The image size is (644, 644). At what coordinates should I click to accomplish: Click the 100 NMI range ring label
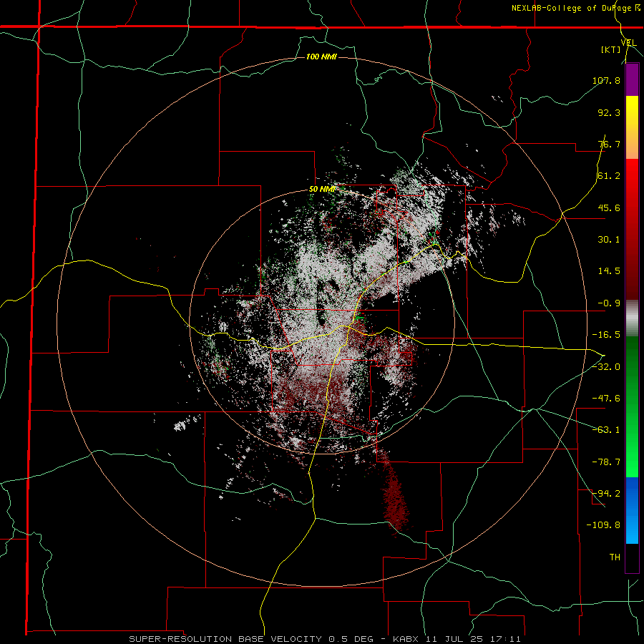(321, 57)
